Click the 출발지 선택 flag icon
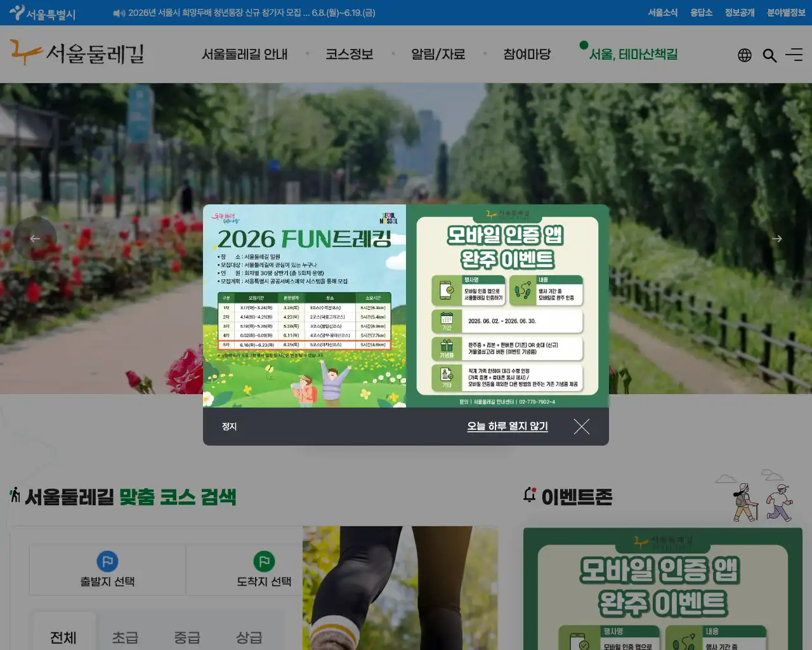Viewport: 812px width, 650px height. pyautogui.click(x=107, y=561)
